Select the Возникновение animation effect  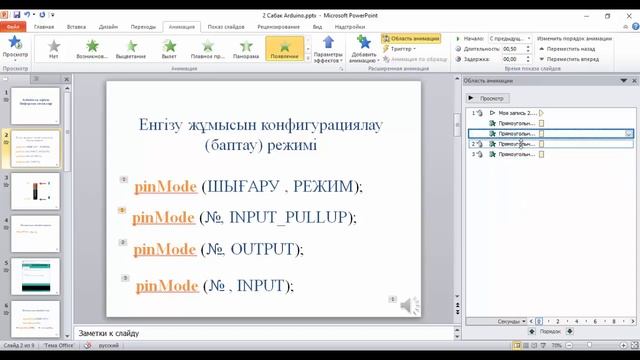92,49
